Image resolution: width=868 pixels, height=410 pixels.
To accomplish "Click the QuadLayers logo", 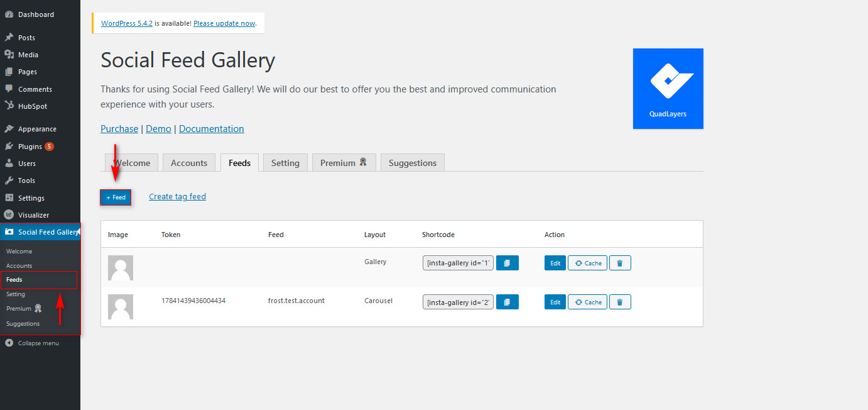I will click(668, 89).
